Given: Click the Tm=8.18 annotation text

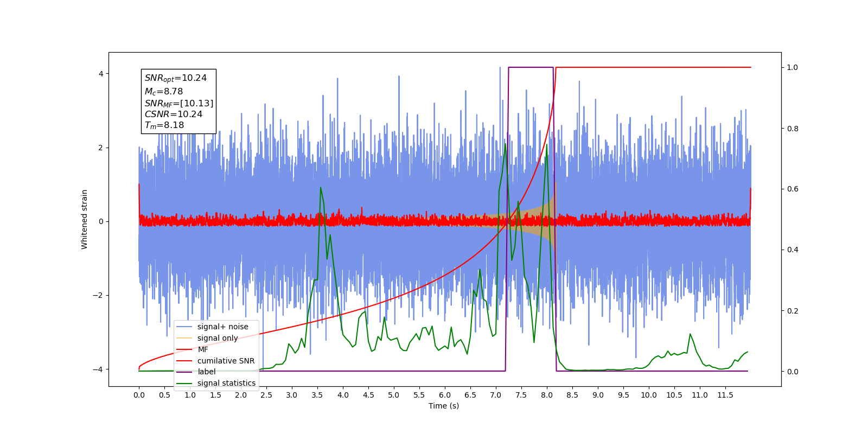Looking at the screenshot, I should coord(164,125).
